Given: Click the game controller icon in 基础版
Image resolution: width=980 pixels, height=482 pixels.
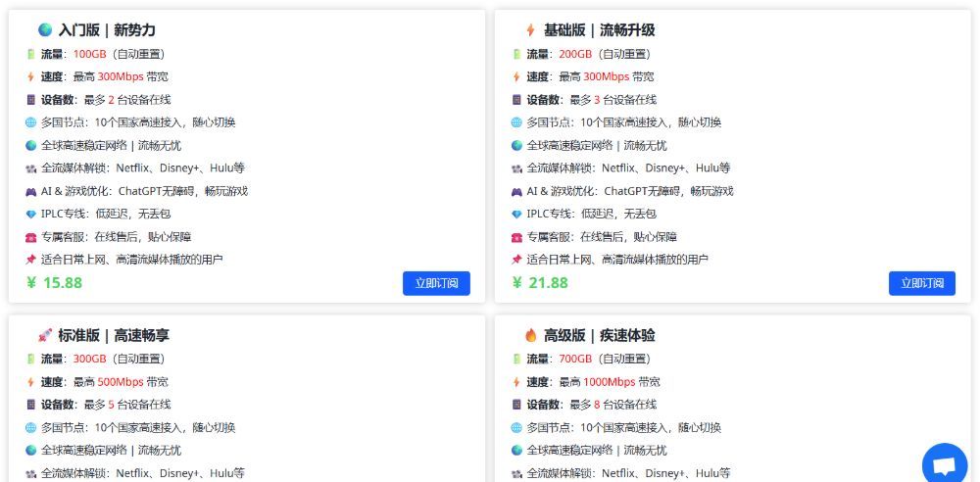Looking at the screenshot, I should 516,192.
